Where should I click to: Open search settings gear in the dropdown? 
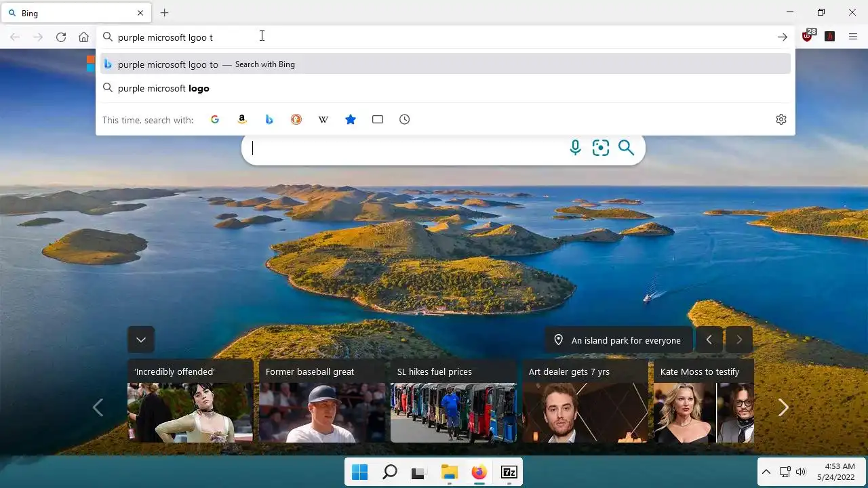[x=781, y=119]
